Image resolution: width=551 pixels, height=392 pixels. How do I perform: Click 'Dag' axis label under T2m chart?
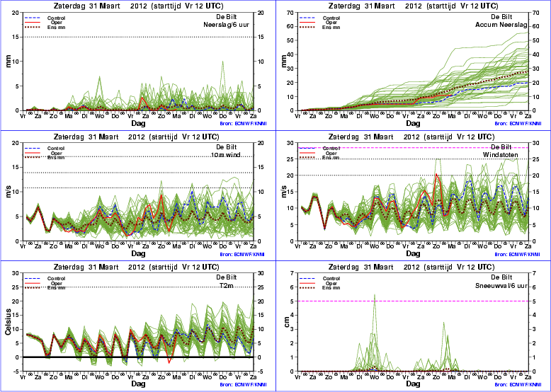click(x=138, y=384)
